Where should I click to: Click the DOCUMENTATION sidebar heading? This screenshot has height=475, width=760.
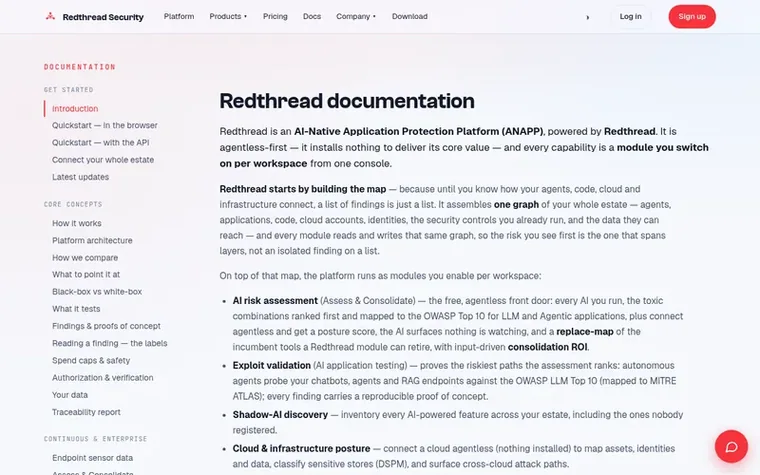click(79, 67)
